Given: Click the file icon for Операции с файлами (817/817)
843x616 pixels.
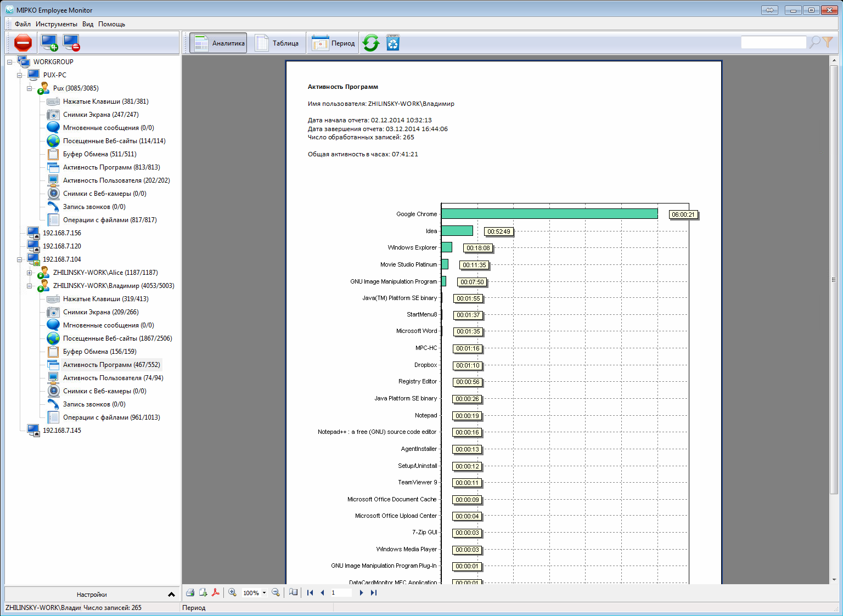Looking at the screenshot, I should point(53,220).
